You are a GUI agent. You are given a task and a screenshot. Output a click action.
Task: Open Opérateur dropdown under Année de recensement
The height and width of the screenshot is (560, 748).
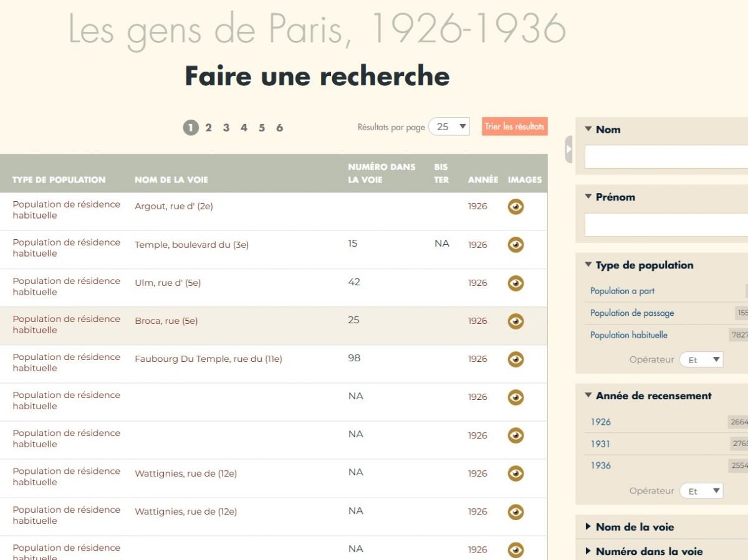coord(701,491)
